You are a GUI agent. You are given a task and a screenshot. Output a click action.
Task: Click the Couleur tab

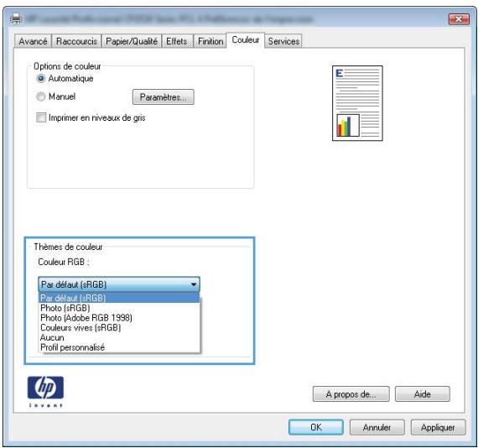pyautogui.click(x=246, y=40)
